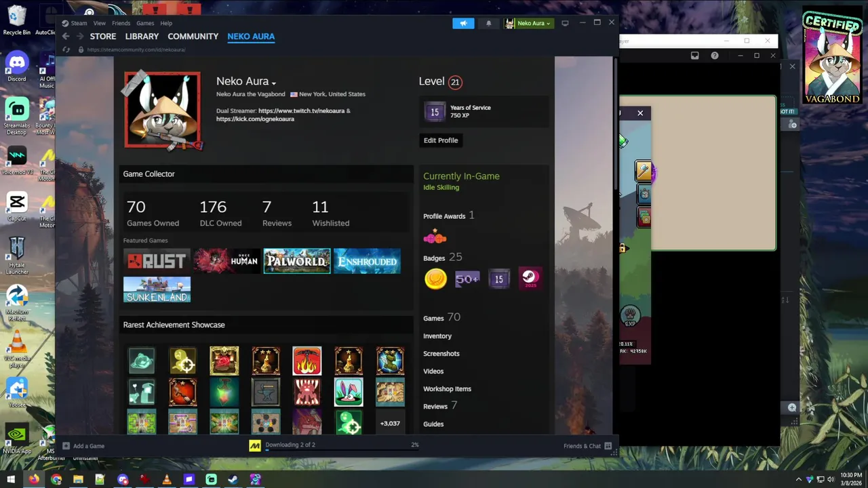The image size is (868, 488).
Task: Click the download progress bar
Action: point(342,449)
